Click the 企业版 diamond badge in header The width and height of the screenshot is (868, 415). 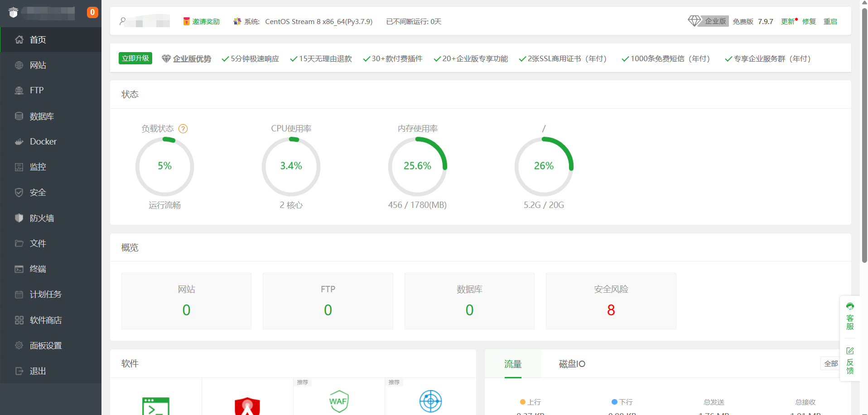(708, 21)
